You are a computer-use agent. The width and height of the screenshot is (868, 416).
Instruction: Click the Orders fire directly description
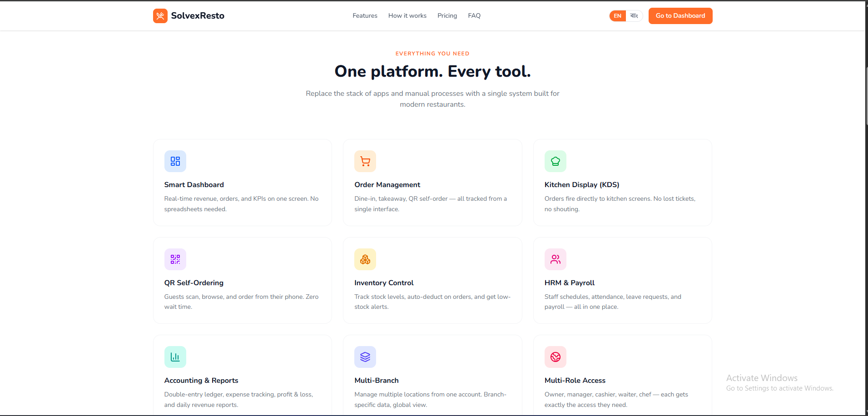tap(620, 204)
